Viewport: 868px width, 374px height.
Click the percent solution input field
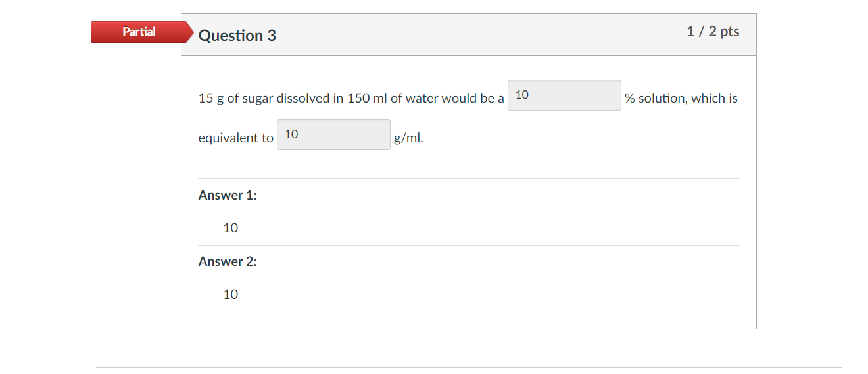[x=564, y=95]
